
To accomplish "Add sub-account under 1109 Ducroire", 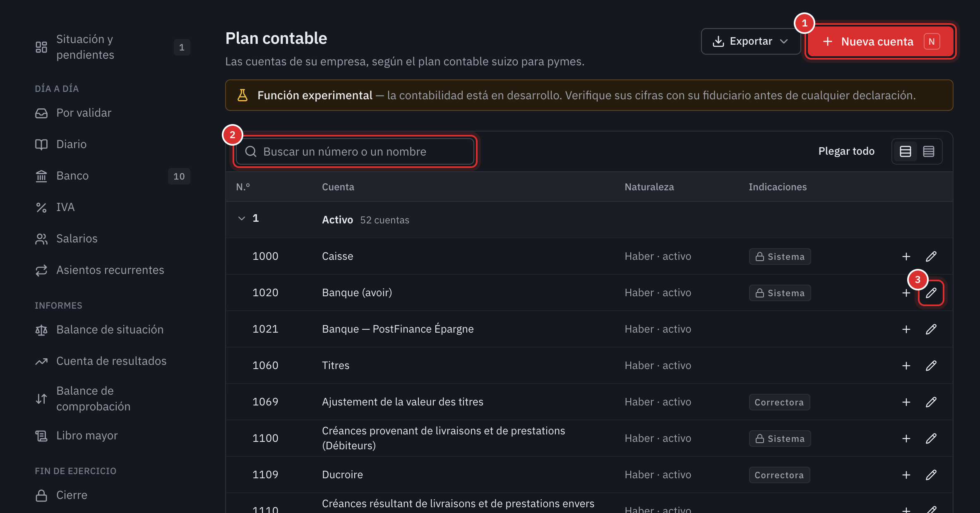I will click(906, 475).
